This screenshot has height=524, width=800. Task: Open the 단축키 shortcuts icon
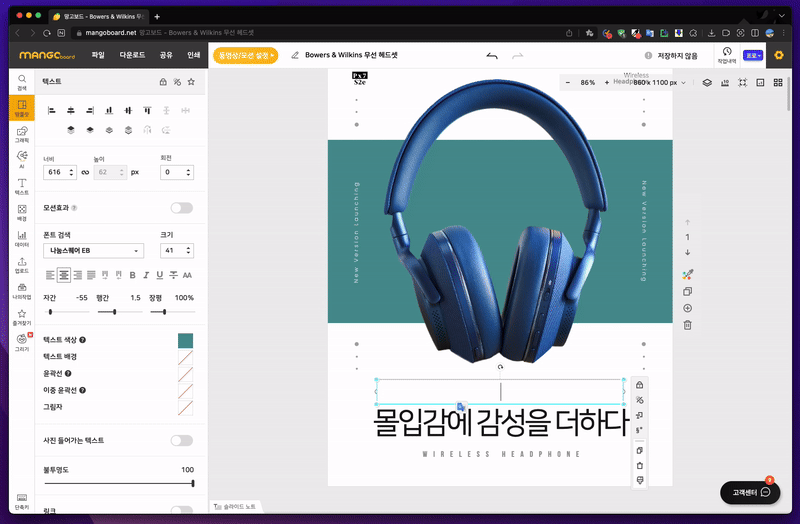(x=22, y=501)
